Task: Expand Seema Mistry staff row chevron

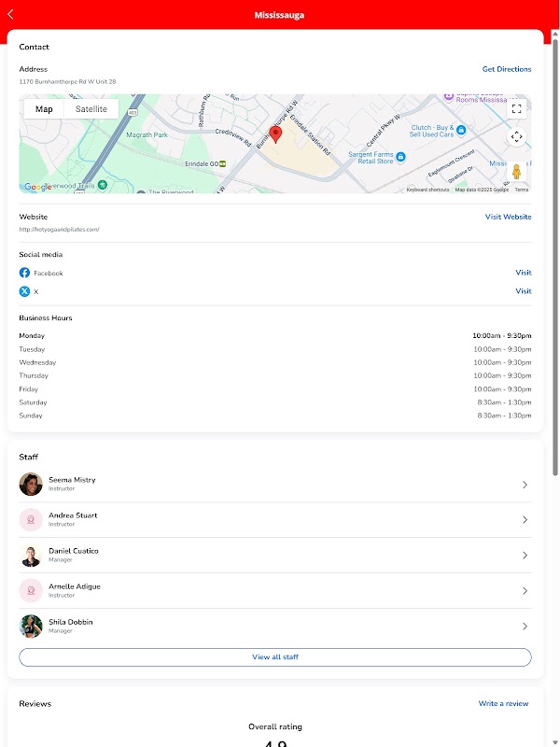Action: coord(525,485)
